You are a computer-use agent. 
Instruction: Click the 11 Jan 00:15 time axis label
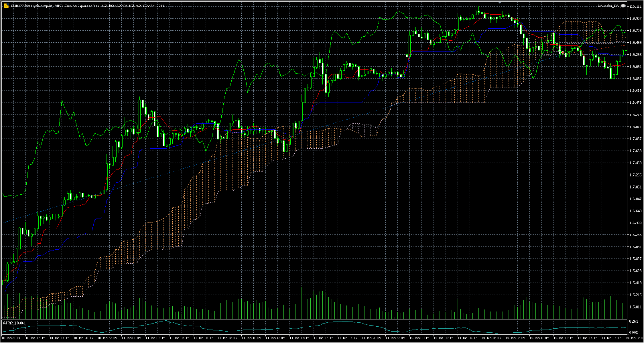tap(131, 338)
